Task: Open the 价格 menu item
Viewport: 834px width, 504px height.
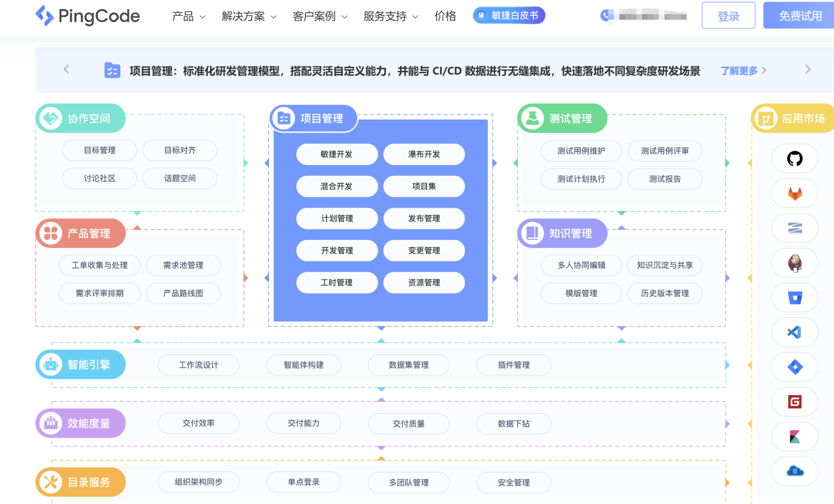Action: pos(445,16)
